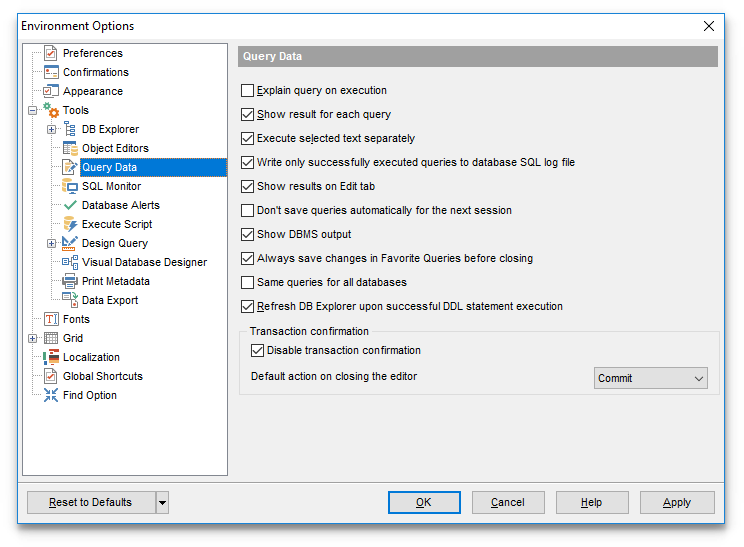Click Reset to Defaults button

tap(91, 502)
